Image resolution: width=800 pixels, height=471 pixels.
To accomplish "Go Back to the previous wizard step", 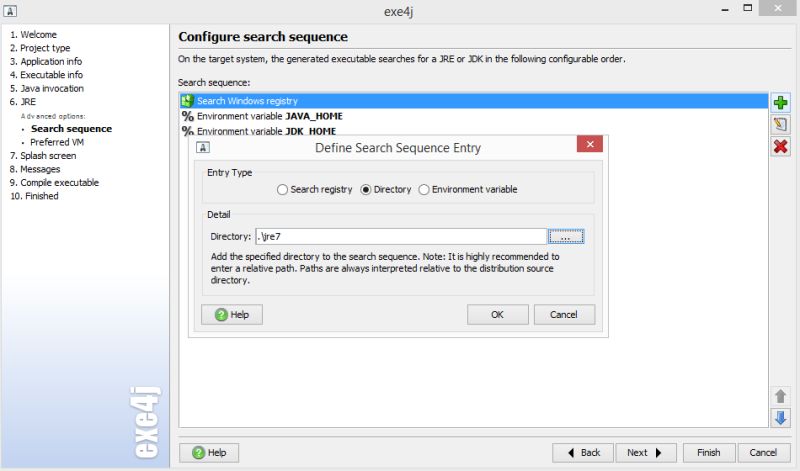I will point(583,453).
